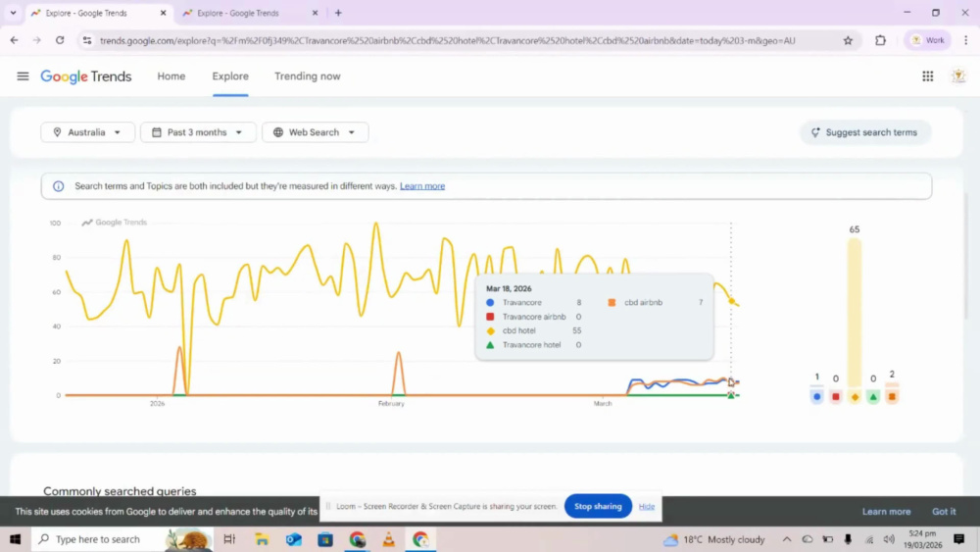
Task: Click the browser address bar URL
Action: point(448,40)
